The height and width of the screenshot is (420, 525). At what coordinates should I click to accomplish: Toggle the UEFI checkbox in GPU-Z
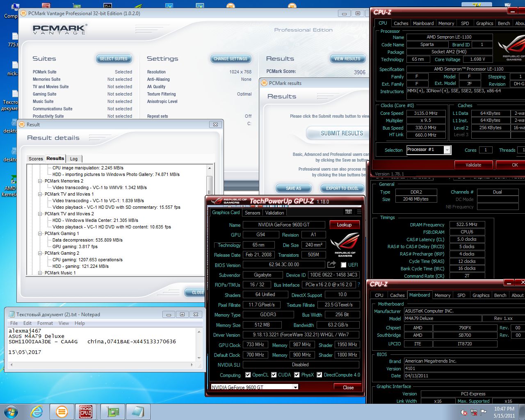pos(344,265)
